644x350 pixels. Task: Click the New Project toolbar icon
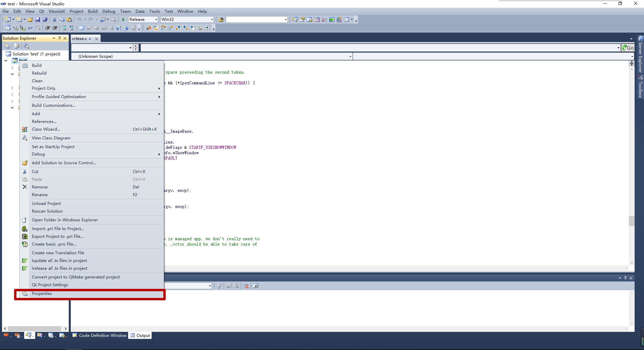click(8, 19)
